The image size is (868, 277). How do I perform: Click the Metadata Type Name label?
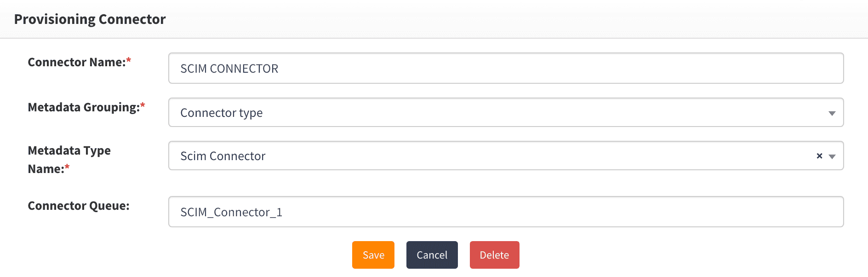pyautogui.click(x=69, y=160)
